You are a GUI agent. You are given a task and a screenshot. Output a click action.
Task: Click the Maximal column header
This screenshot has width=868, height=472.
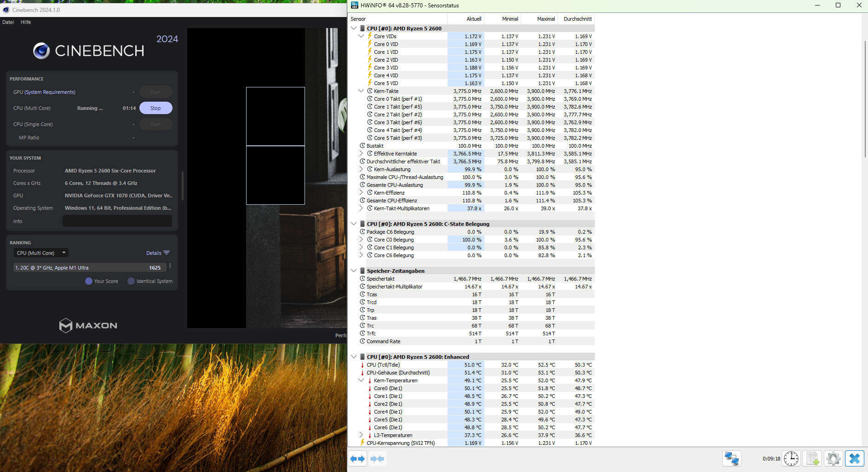539,19
